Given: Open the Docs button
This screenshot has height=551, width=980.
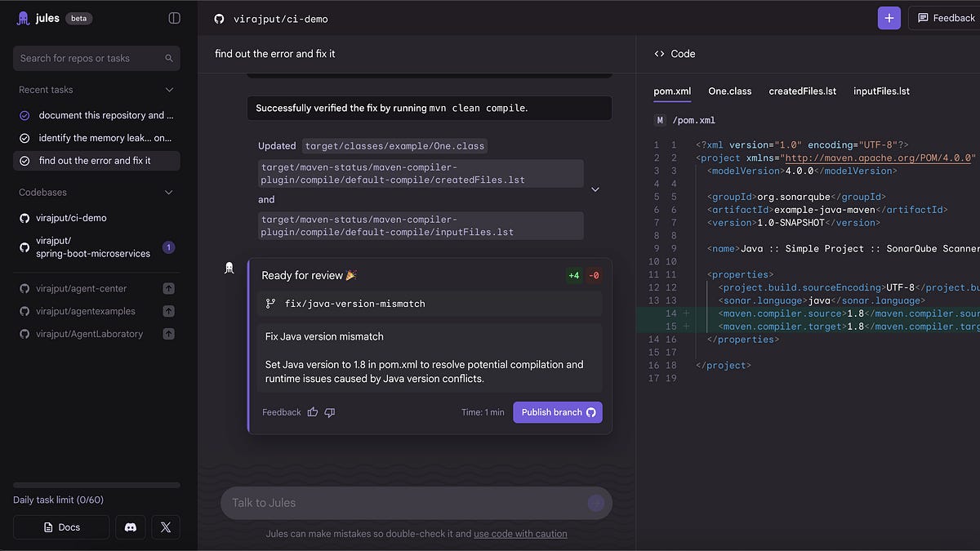Looking at the screenshot, I should pyautogui.click(x=61, y=527).
